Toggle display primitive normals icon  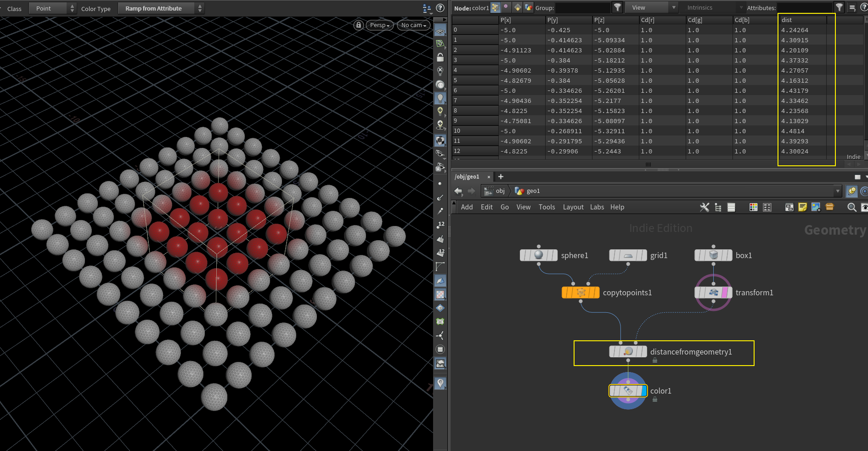pos(440,239)
